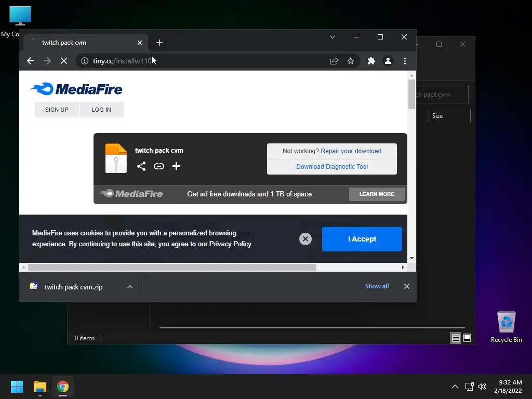Close the twitch pack cvm tab
532x399 pixels.
pos(140,43)
